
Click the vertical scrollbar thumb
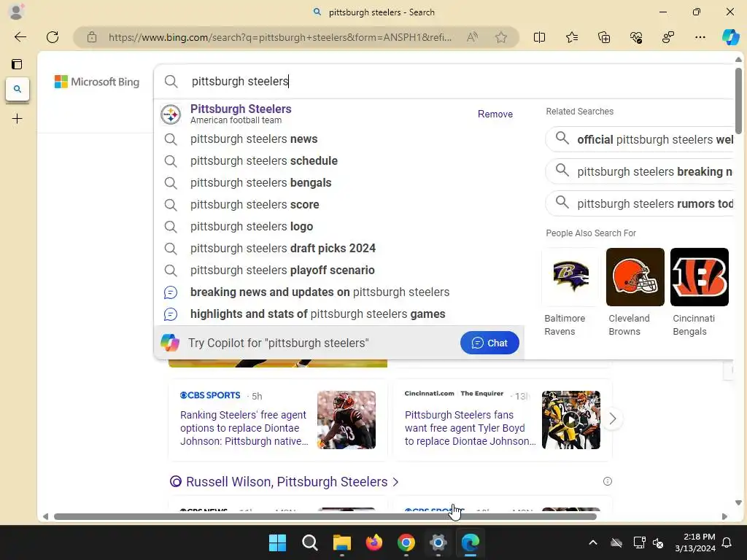(x=738, y=101)
